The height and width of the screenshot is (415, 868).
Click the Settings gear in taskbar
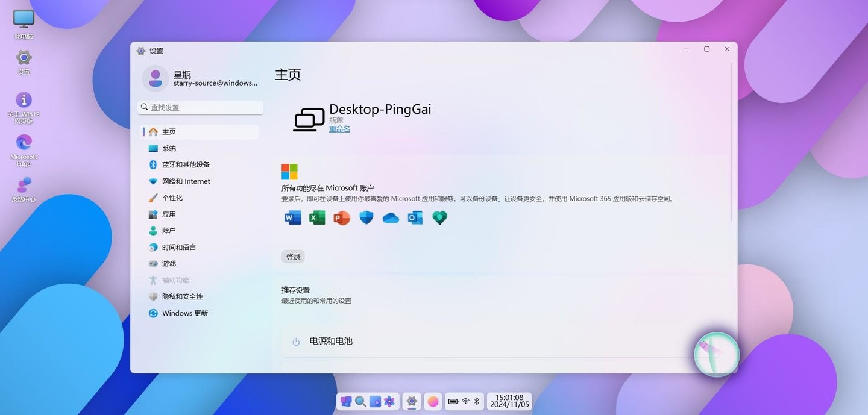pyautogui.click(x=412, y=401)
